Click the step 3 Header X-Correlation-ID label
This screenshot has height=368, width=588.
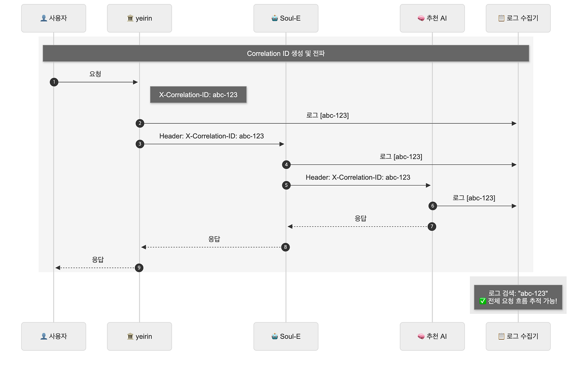(212, 136)
